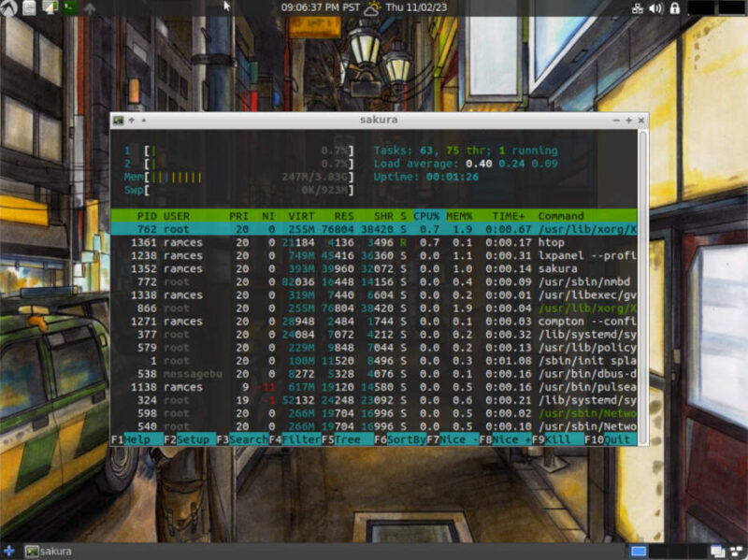Viewport: 748px width, 560px height.
Task: Lock the screen via the padlock tray icon
Action: click(x=676, y=7)
